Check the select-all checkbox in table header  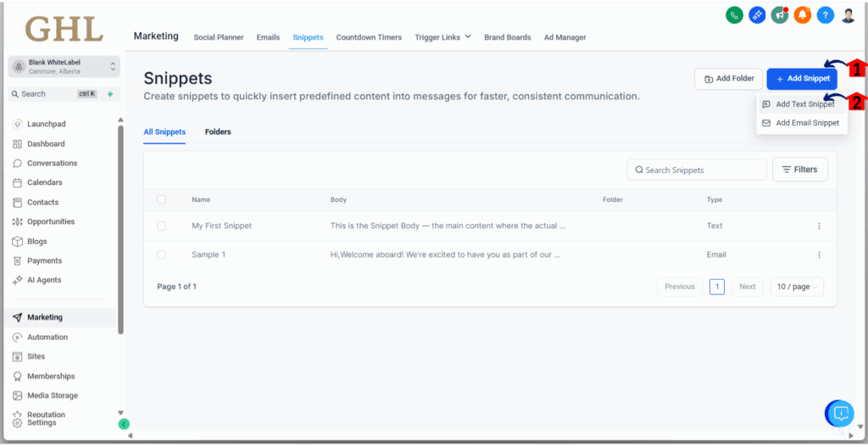(161, 199)
